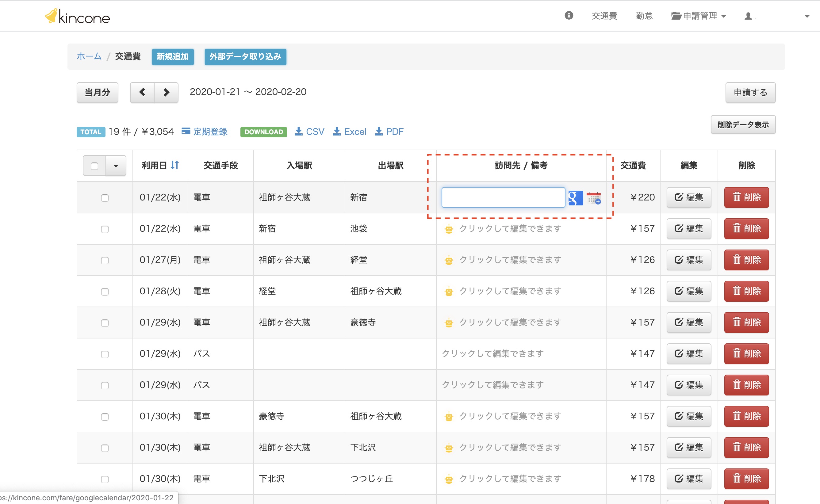The image size is (820, 504).
Task: Delete the 01/28(火) ¥126 entry
Action: [746, 291]
